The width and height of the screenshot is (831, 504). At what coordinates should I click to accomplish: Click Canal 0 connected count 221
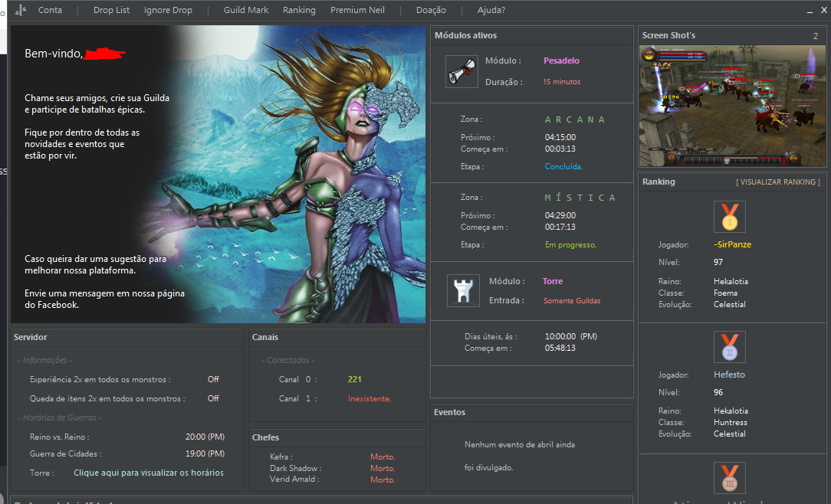point(354,380)
